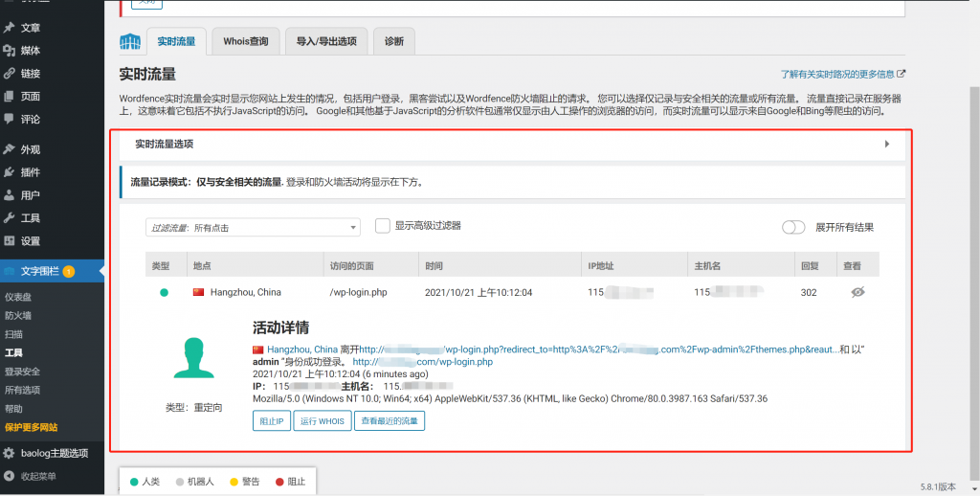This screenshot has height=496, width=980.
Task: Click the 查看最近的流量 button
Action: click(390, 421)
